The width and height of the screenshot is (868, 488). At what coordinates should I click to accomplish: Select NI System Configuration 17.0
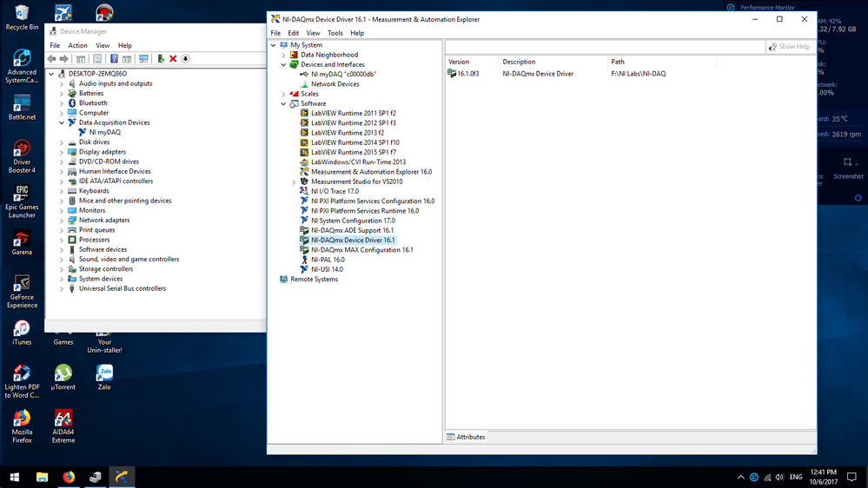tap(353, 221)
